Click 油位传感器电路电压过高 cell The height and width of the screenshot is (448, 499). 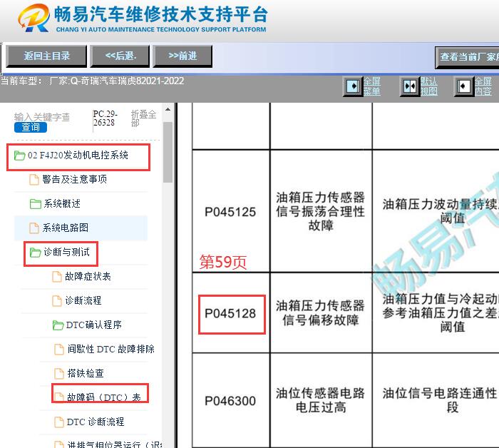321,400
